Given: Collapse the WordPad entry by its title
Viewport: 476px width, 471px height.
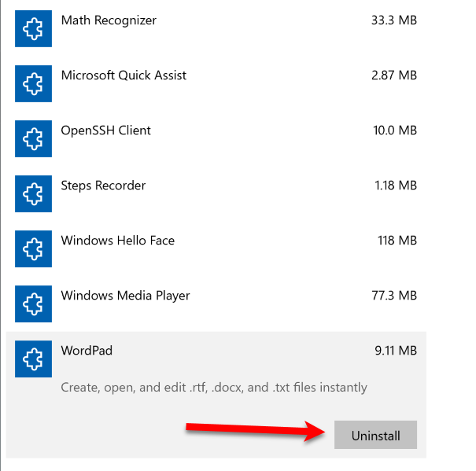Looking at the screenshot, I should point(87,351).
